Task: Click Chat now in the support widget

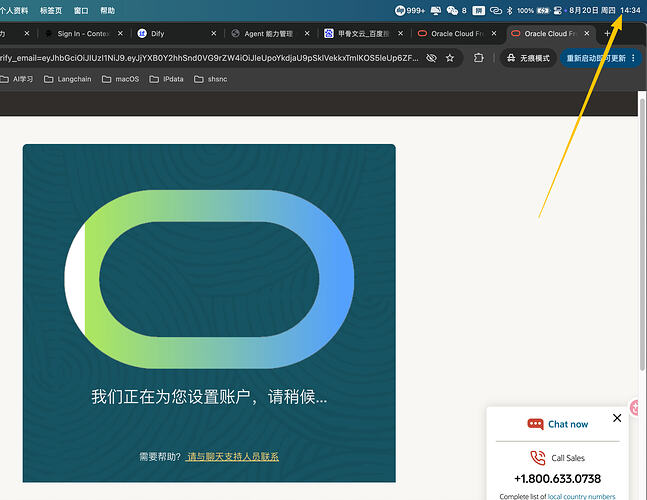Action: [568, 424]
